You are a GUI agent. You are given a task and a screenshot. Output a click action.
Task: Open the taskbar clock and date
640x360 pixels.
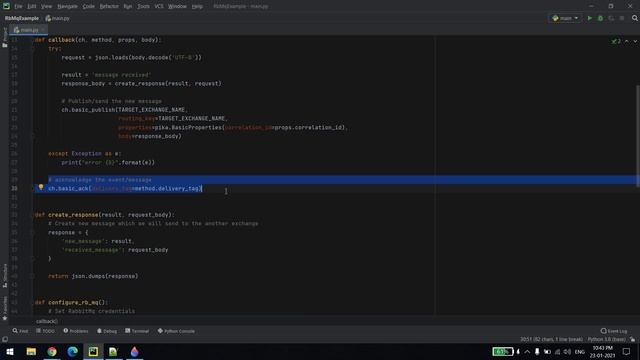point(602,351)
